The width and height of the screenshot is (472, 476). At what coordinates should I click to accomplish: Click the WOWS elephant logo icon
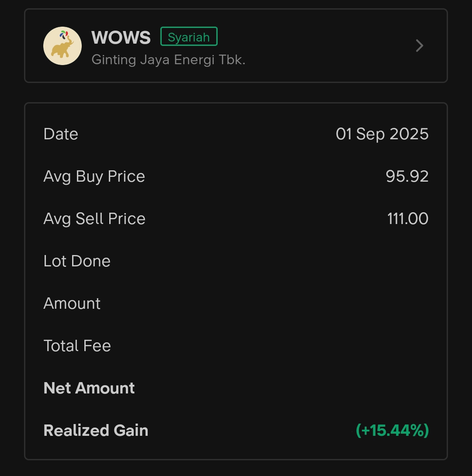62,46
